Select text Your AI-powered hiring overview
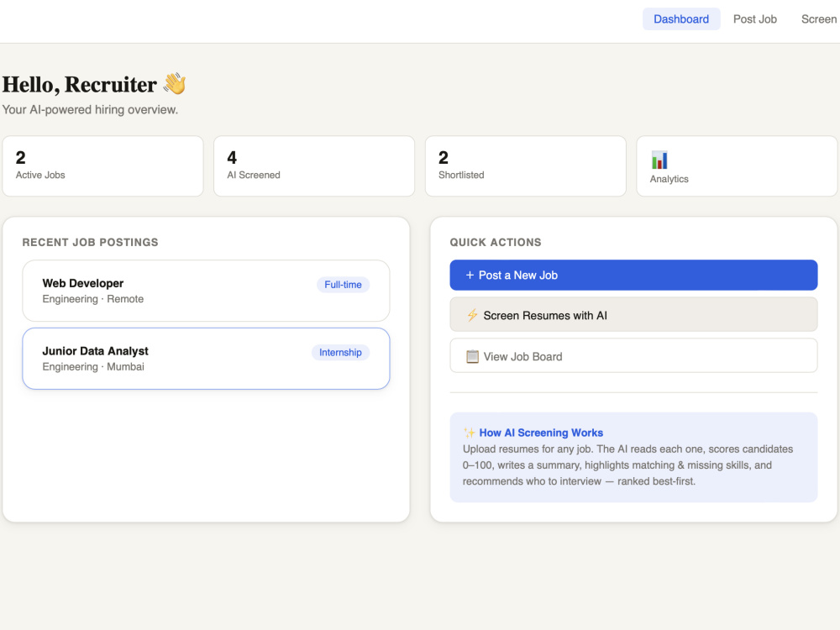 (x=90, y=110)
